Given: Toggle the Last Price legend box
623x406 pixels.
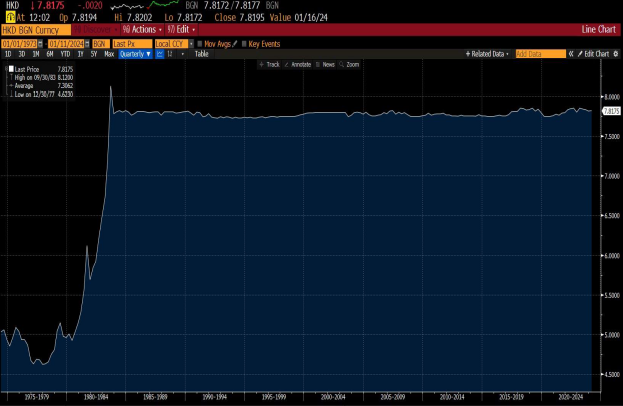Looking at the screenshot, I should (x=10, y=68).
